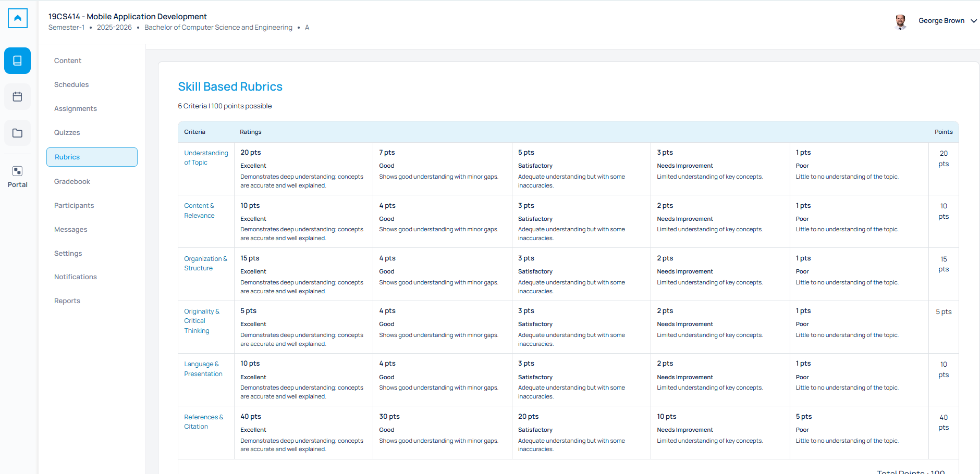Open course Settings
Screen dimensions: 980x474
[68, 254]
